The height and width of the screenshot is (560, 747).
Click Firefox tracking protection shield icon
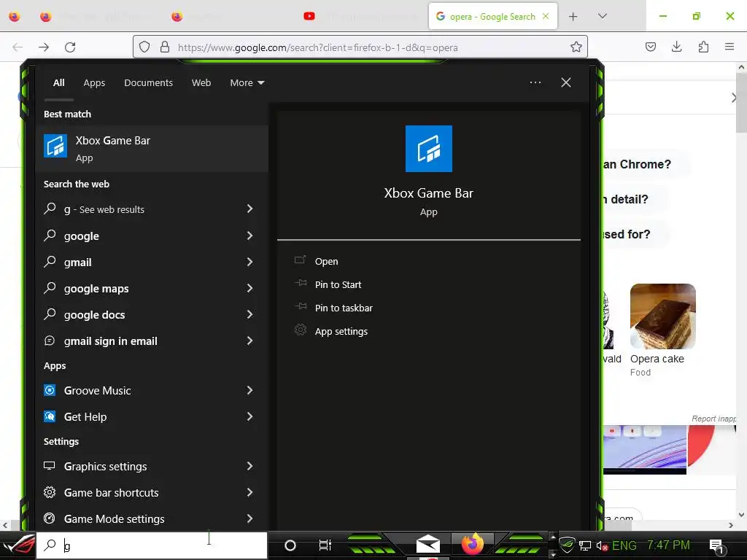point(144,47)
